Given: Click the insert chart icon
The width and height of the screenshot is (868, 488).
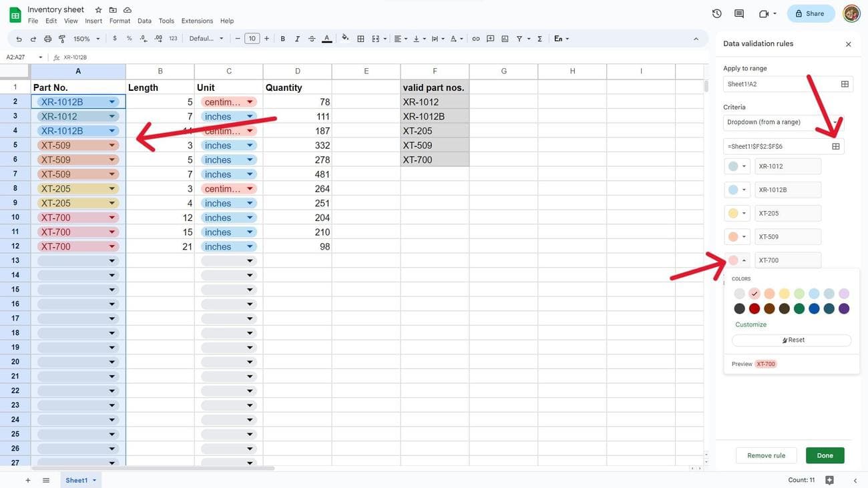Looking at the screenshot, I should click(x=505, y=39).
